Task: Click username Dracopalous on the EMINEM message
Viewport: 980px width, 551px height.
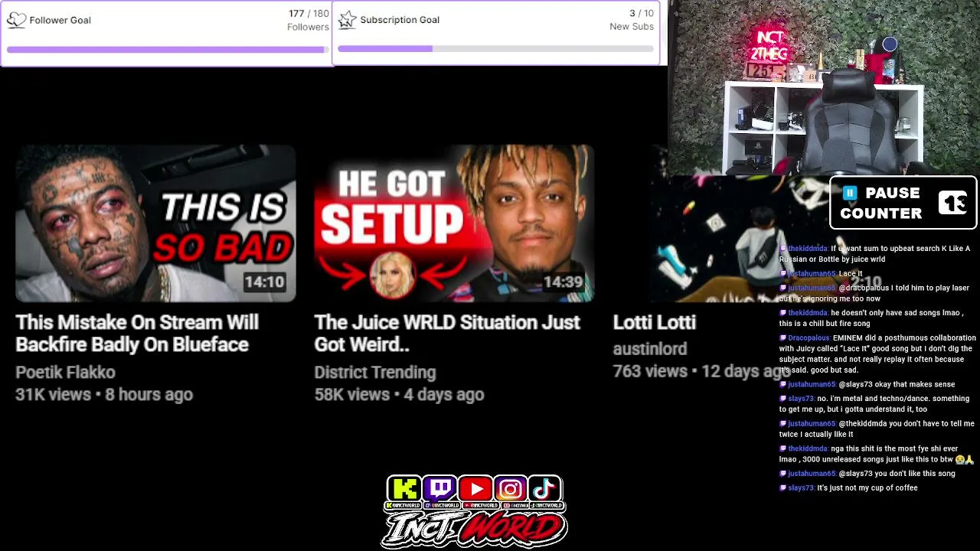Action: 808,338
